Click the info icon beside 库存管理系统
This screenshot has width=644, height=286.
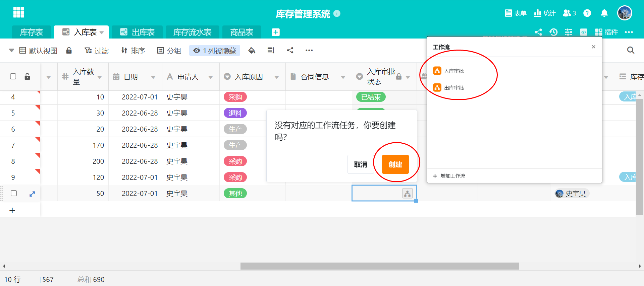[337, 13]
